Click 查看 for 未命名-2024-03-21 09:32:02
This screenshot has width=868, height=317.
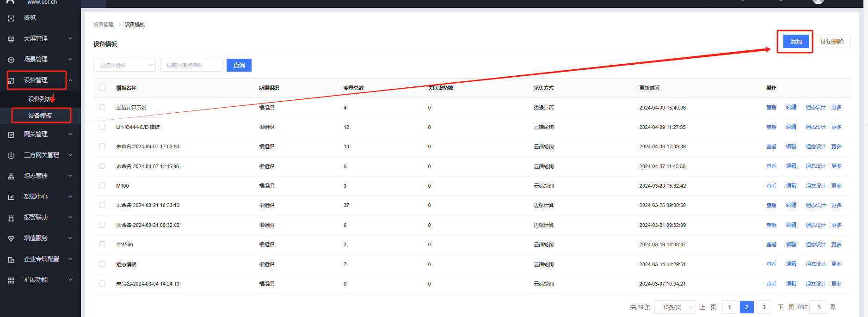771,225
